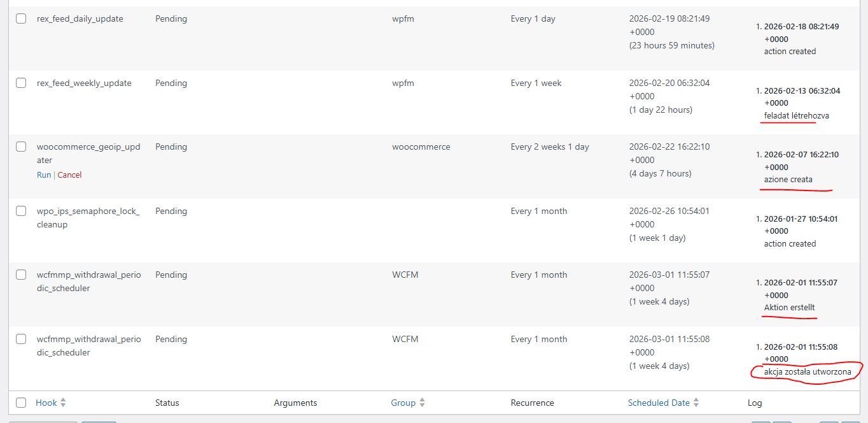
Task: Sort by the Scheduled Date column label
Action: coord(659,403)
